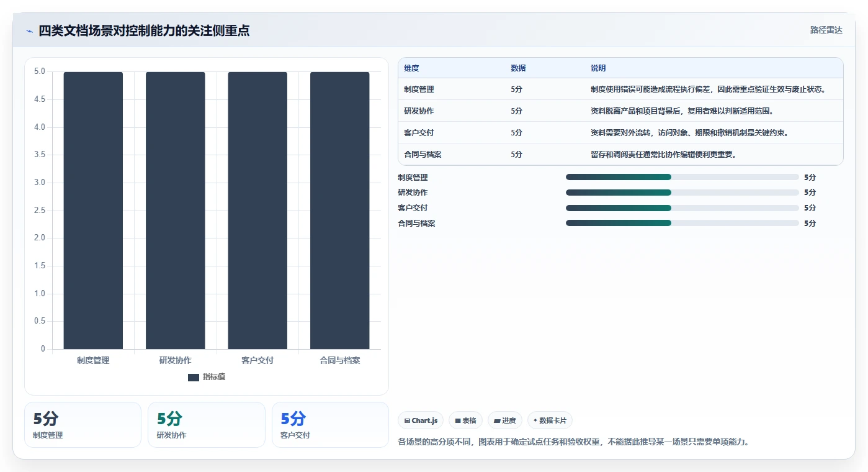The height and width of the screenshot is (472, 868).
Task: Select the Chart.js tag chip
Action: (421, 420)
